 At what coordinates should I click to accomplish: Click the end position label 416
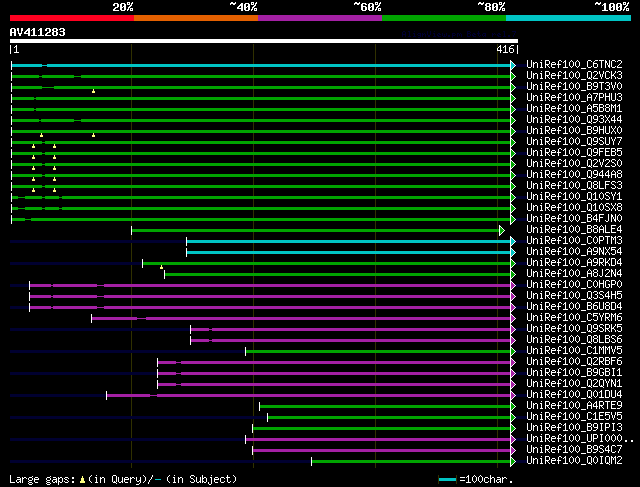coord(505,49)
